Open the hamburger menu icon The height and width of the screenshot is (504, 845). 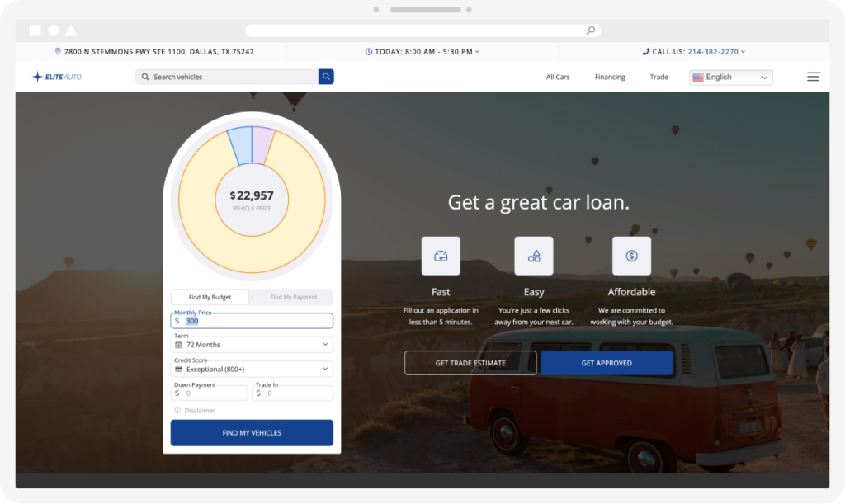click(813, 76)
